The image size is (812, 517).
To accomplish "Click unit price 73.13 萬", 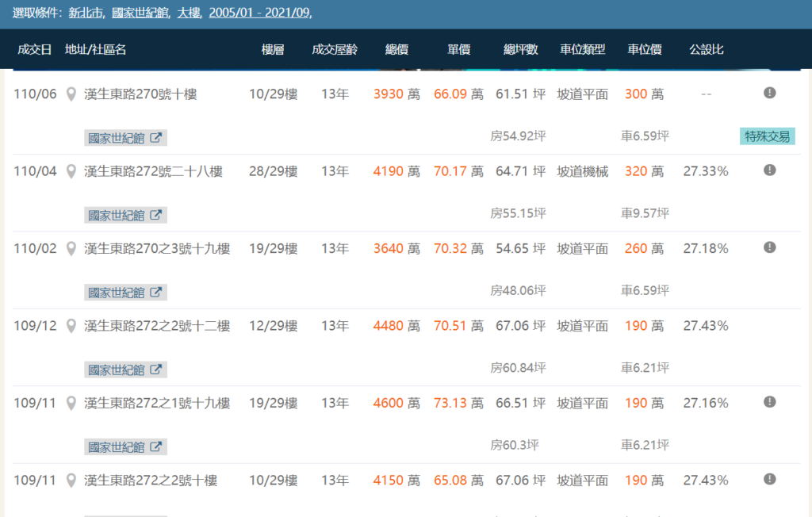I will (x=459, y=403).
